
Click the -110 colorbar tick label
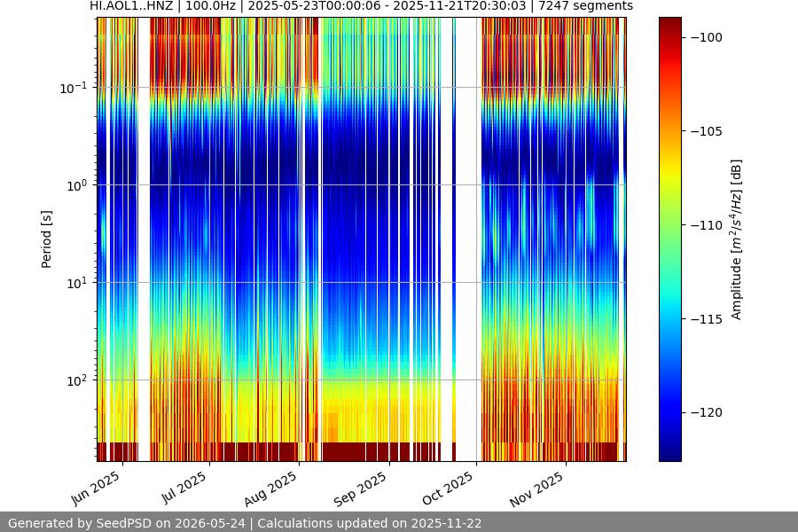pos(707,225)
